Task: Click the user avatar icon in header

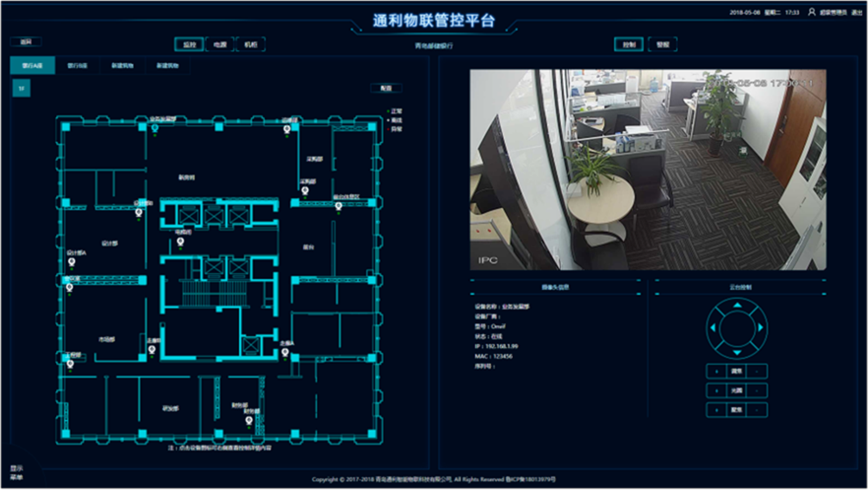Action: pos(811,13)
